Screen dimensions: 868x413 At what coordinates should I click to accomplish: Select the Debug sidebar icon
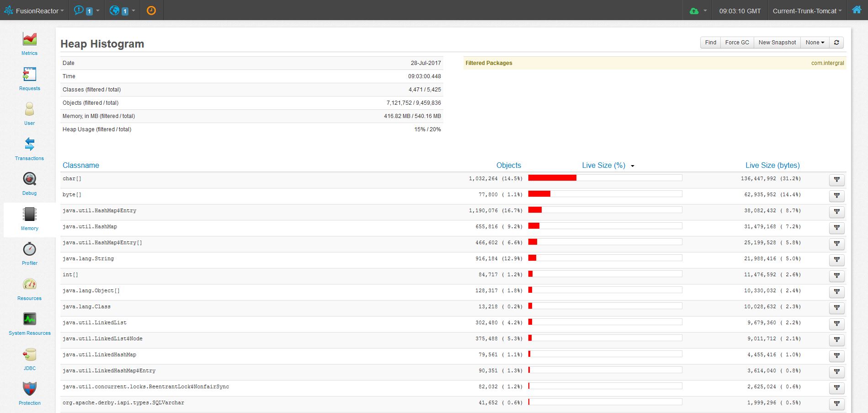pos(29,179)
